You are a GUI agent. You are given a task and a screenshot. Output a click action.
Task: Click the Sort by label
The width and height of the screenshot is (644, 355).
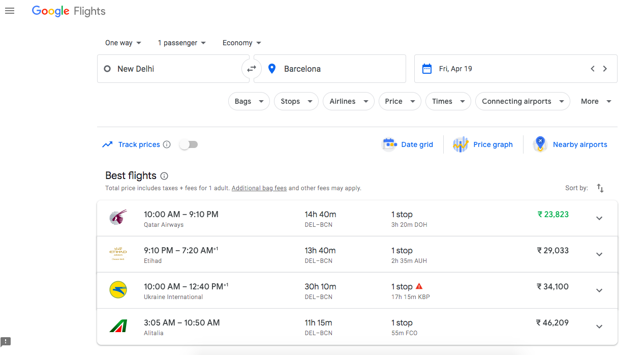(x=576, y=188)
